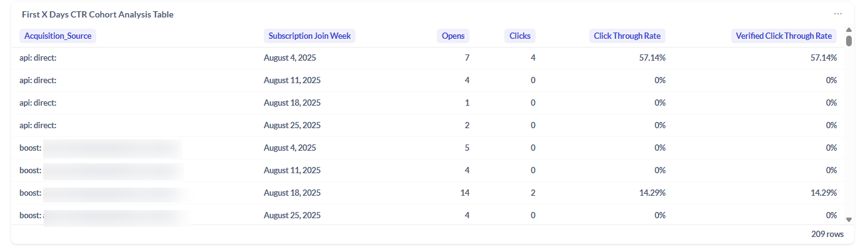This screenshot has height=252, width=868.
Task: Click the 14.29% Verified Click Through Rate cell
Action: click(x=821, y=193)
